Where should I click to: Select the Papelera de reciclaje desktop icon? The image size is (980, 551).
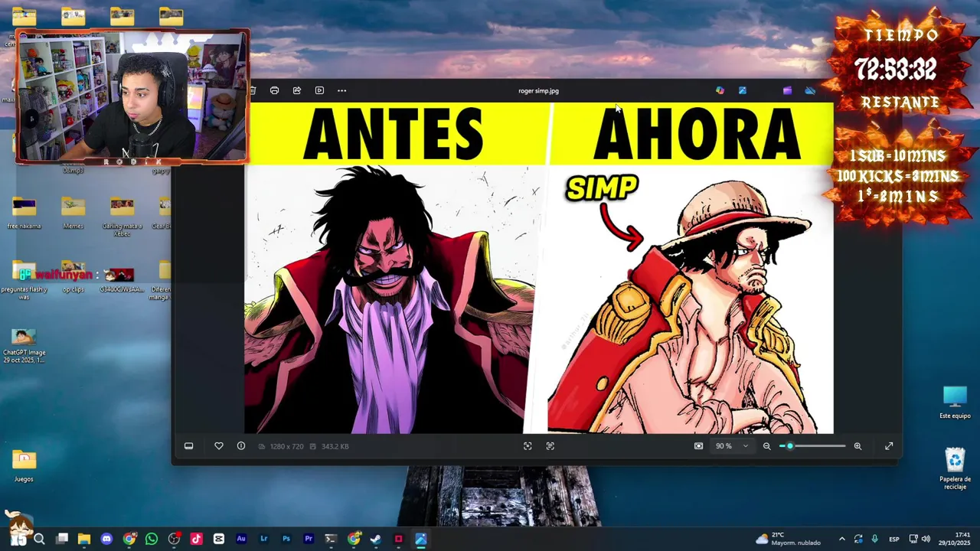pyautogui.click(x=955, y=469)
